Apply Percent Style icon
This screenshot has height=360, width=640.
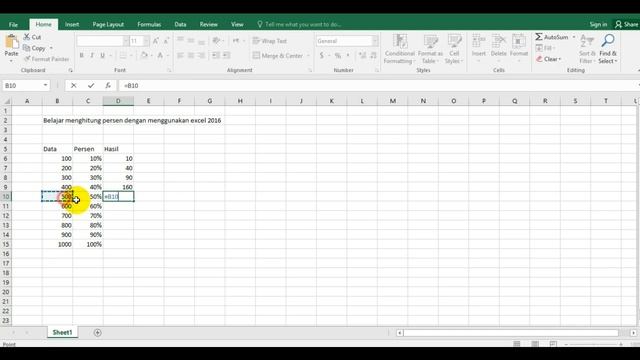coord(338,56)
